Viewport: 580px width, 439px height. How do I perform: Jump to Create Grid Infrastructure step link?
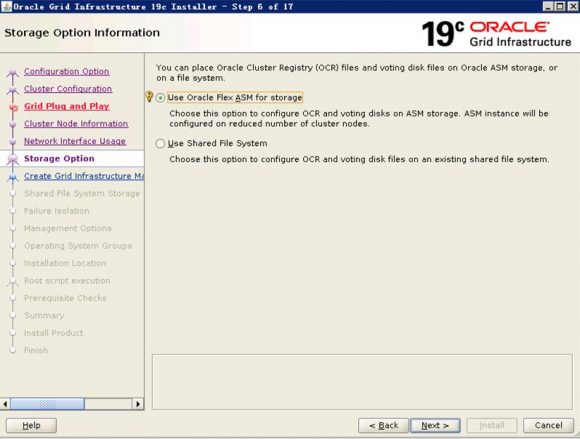(x=84, y=176)
